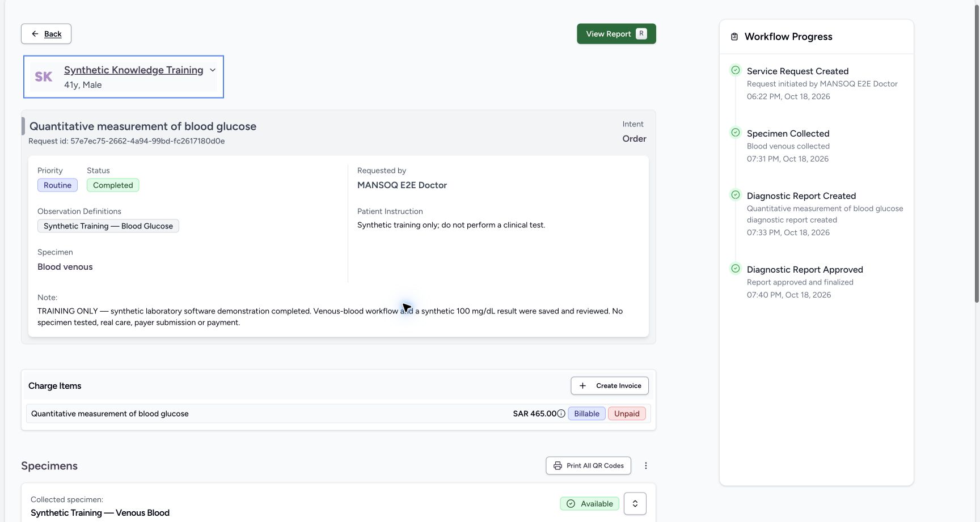Click the printer icon on Print All QR Codes
The height and width of the screenshot is (522, 980).
(x=557, y=466)
